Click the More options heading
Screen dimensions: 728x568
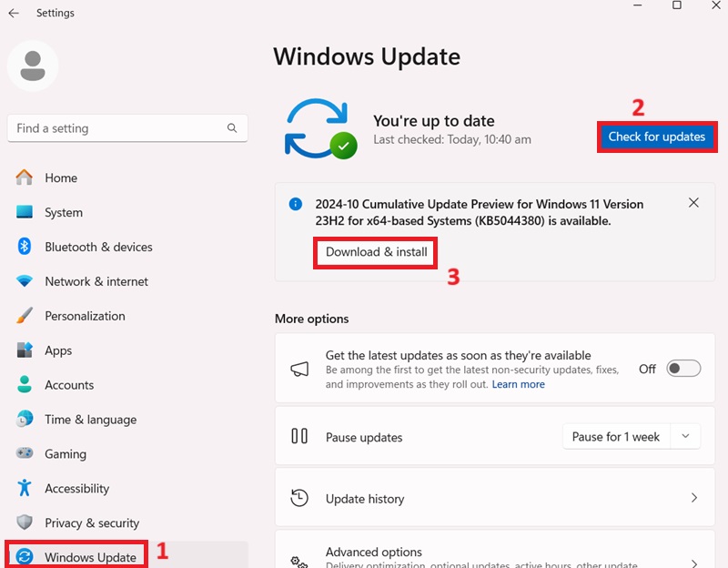[311, 319]
